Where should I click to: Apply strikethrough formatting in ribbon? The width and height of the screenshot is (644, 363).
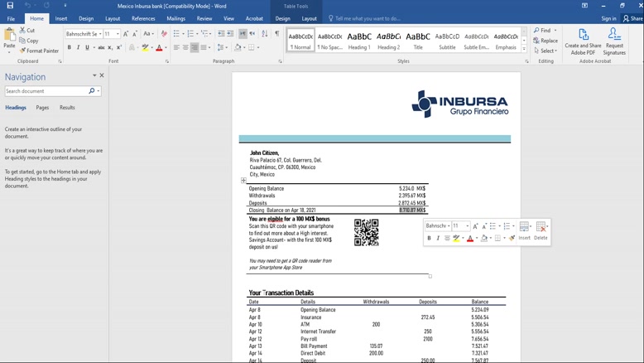pos(101,48)
